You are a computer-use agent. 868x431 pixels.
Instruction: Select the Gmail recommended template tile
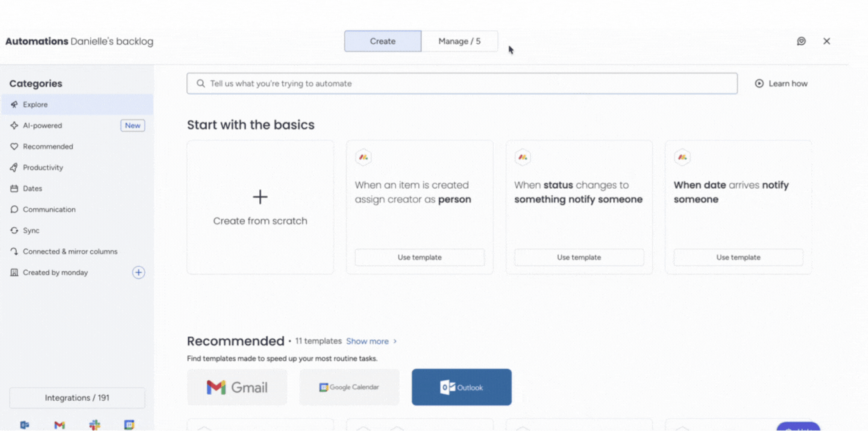pos(237,387)
